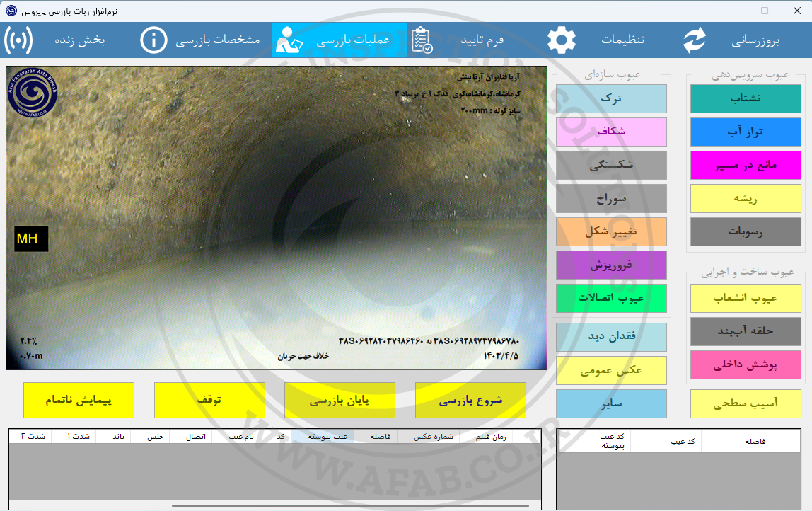Report a ترک (crack) structural defect
812x511 pixels.
[611, 98]
